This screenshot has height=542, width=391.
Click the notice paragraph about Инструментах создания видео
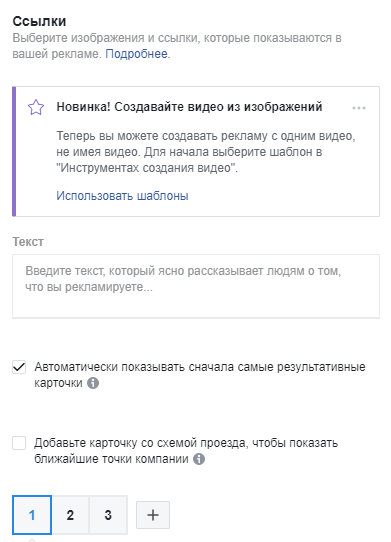tap(206, 152)
